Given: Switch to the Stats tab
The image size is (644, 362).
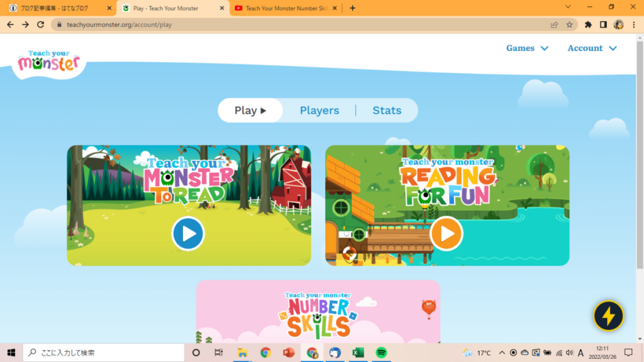Looking at the screenshot, I should pos(387,111).
